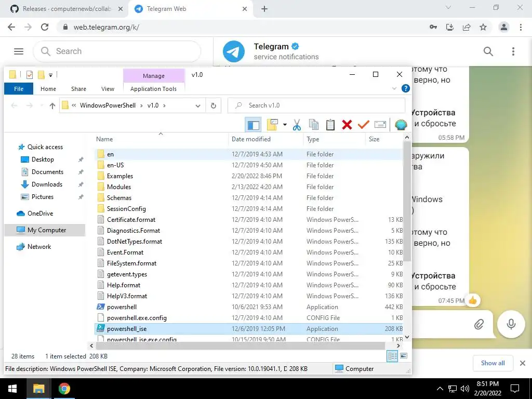
Task: Click the Explorer help question mark icon
Action: [x=405, y=88]
